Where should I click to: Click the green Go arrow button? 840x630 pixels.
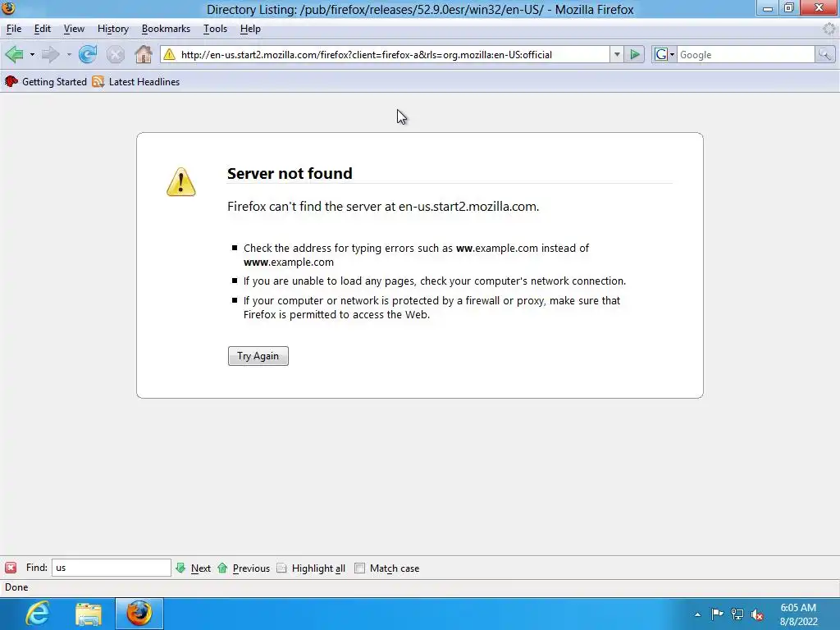635,55
